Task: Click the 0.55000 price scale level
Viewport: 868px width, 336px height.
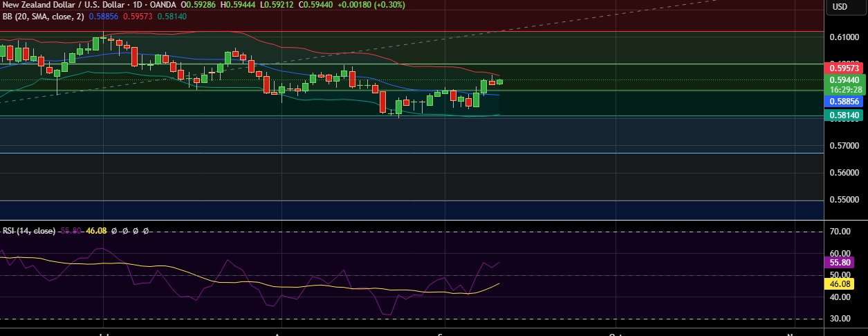Action: (x=844, y=200)
